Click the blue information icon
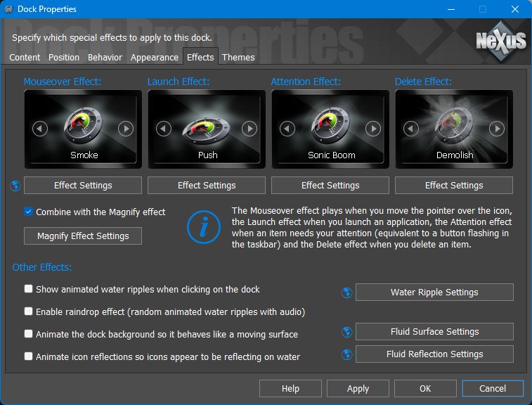532x405 pixels. tap(204, 227)
